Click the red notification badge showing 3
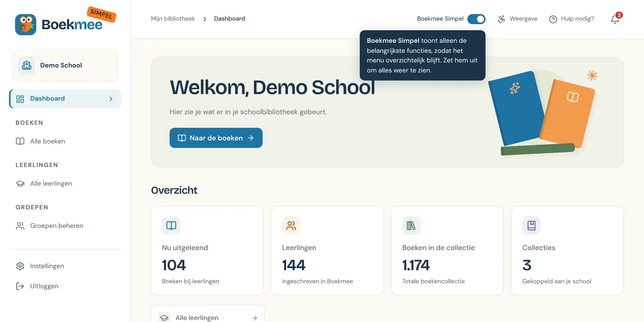The image size is (644, 322). point(619,15)
